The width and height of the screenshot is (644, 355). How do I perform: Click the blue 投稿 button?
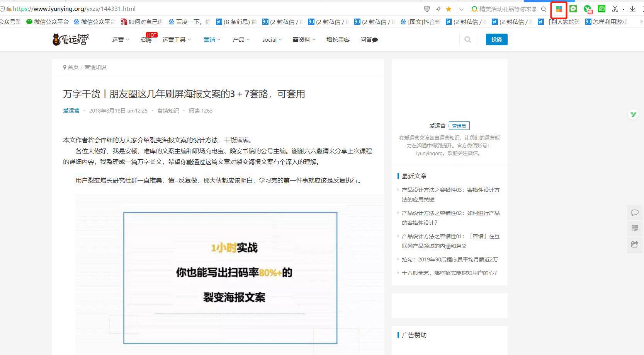click(496, 39)
